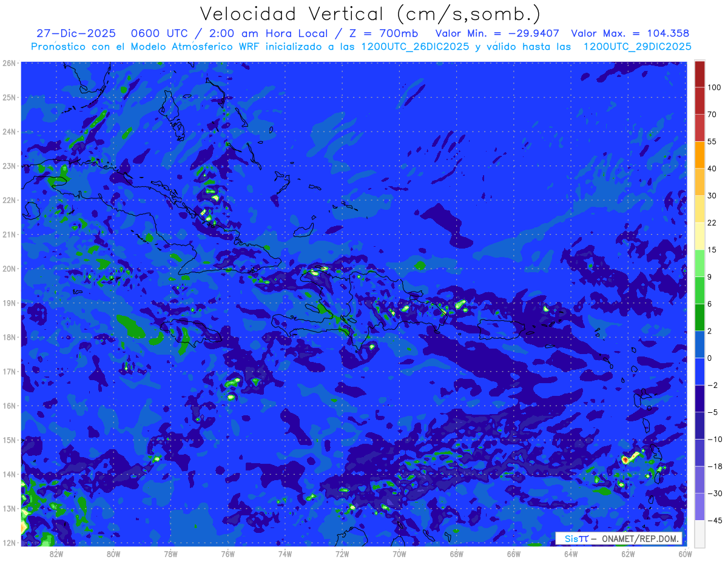
Task: Click the yellow colorbar segment between 30 and 22
Action: (x=699, y=209)
